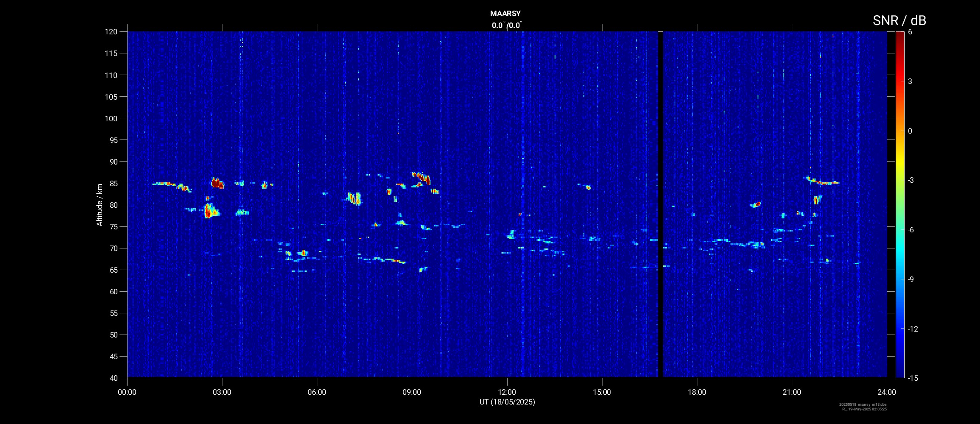Image resolution: width=980 pixels, height=424 pixels.
Task: Click the 115 altitude tick label
Action: click(x=111, y=53)
